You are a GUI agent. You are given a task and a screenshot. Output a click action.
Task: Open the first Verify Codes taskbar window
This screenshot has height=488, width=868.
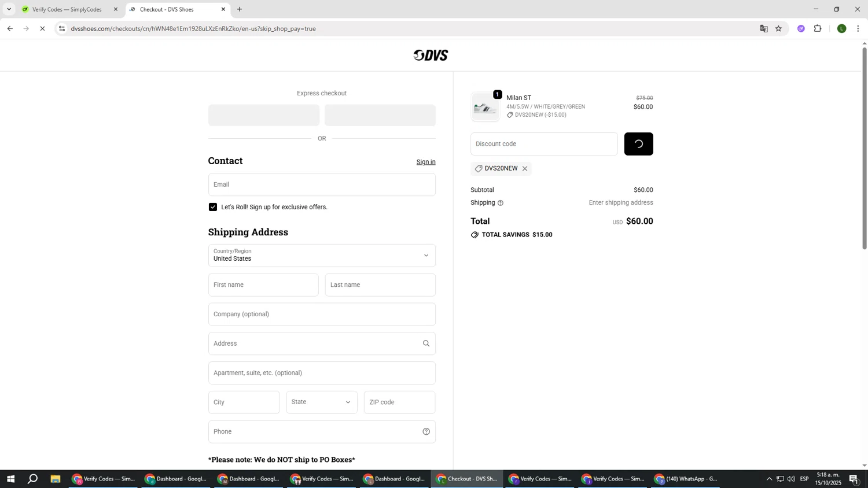(104, 479)
